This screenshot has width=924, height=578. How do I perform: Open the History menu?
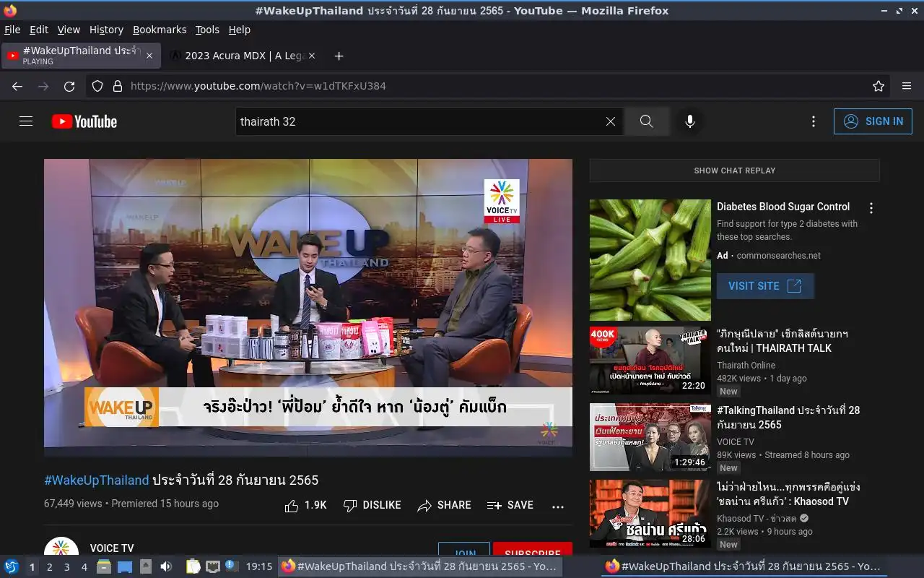click(106, 30)
